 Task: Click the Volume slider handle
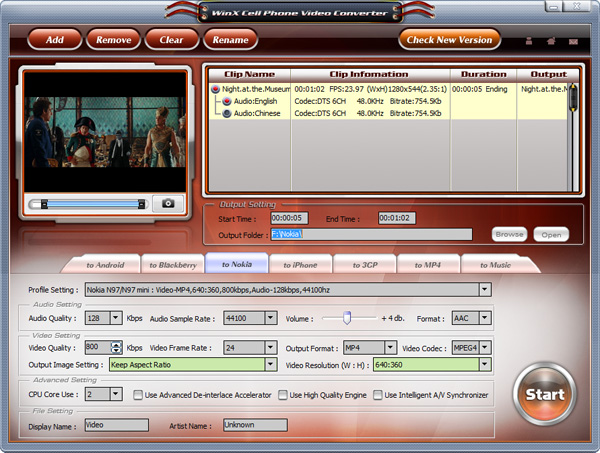click(347, 318)
